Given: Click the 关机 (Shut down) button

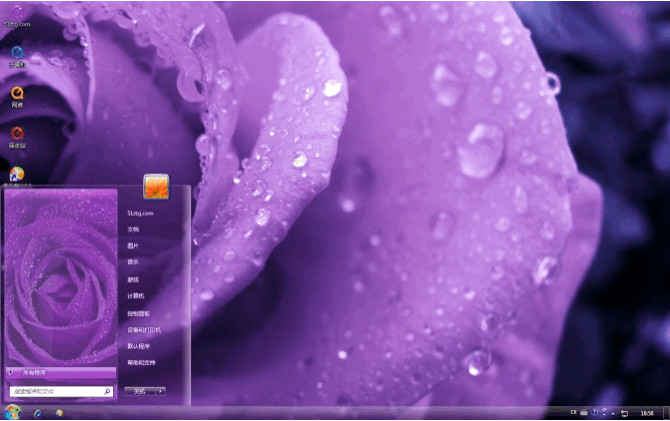Looking at the screenshot, I should click(x=140, y=391).
